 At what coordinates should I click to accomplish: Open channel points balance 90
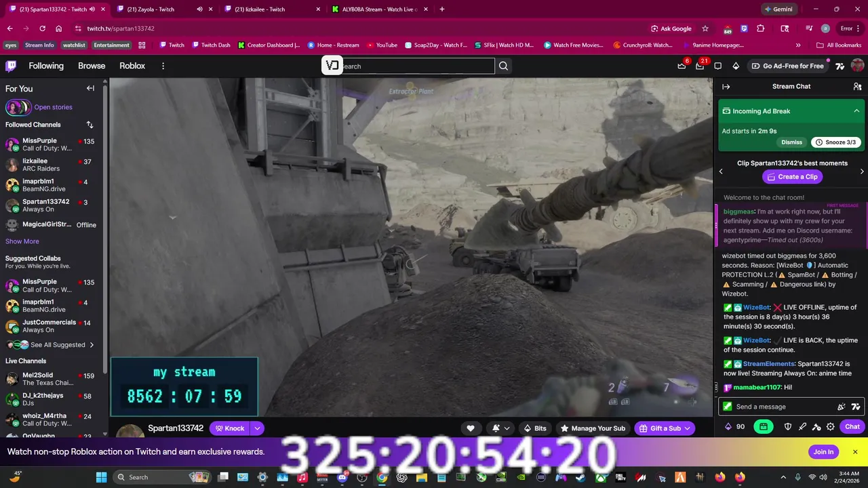pyautogui.click(x=736, y=426)
